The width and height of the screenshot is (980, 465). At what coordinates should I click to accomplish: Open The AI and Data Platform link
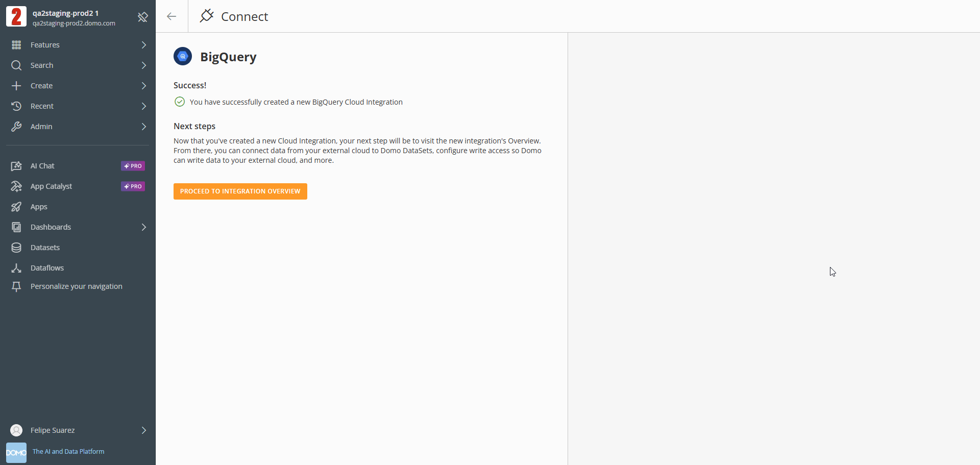[x=68, y=452]
